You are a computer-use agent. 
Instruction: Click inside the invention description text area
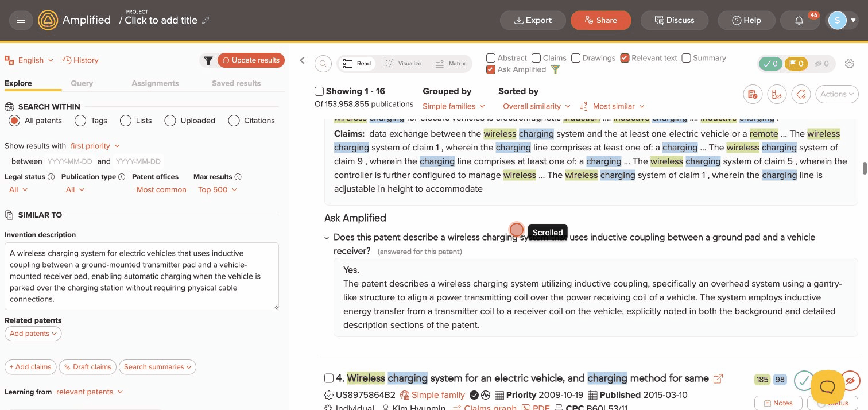click(x=141, y=276)
